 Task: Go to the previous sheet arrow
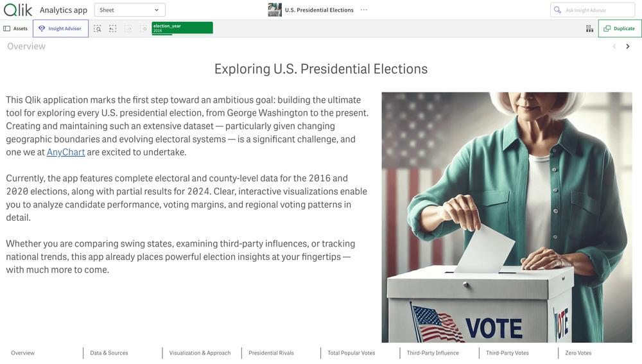pyautogui.click(x=614, y=46)
